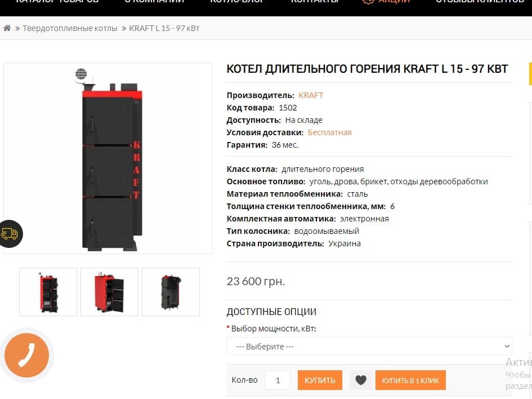
Task: Open the main KRAFT boiler product image
Action: point(108,158)
